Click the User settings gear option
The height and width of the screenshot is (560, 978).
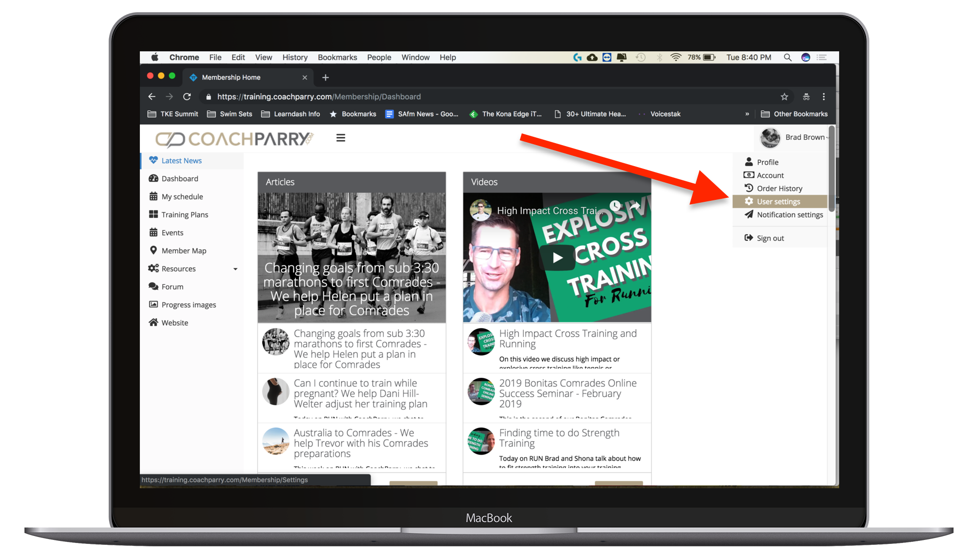pos(778,202)
